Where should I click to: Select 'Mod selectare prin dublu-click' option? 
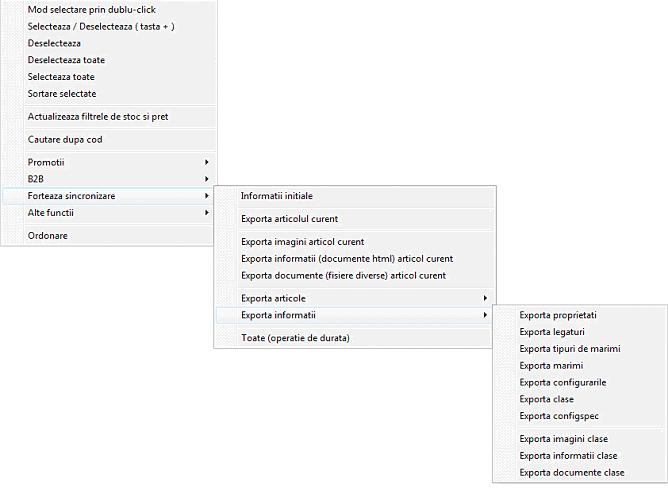click(x=92, y=10)
